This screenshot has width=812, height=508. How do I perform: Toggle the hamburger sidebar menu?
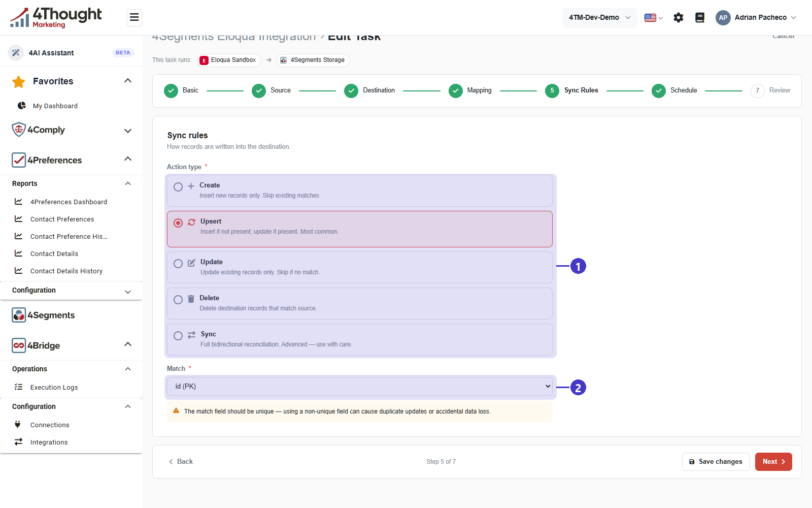pyautogui.click(x=134, y=17)
